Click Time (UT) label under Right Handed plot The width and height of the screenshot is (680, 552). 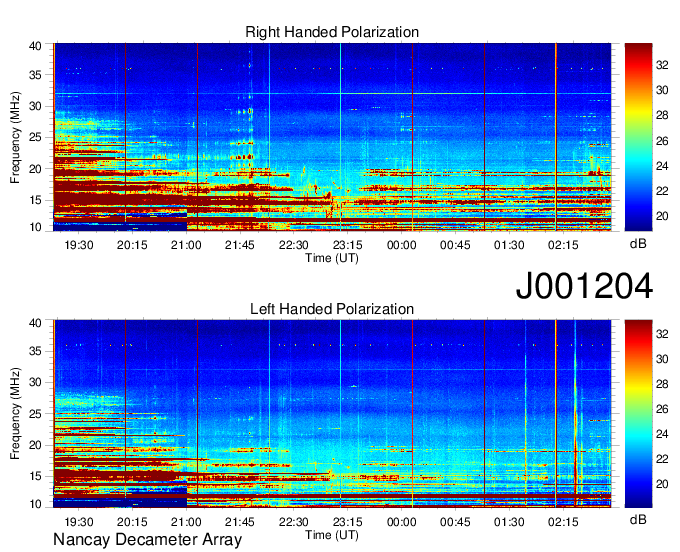pyautogui.click(x=332, y=258)
